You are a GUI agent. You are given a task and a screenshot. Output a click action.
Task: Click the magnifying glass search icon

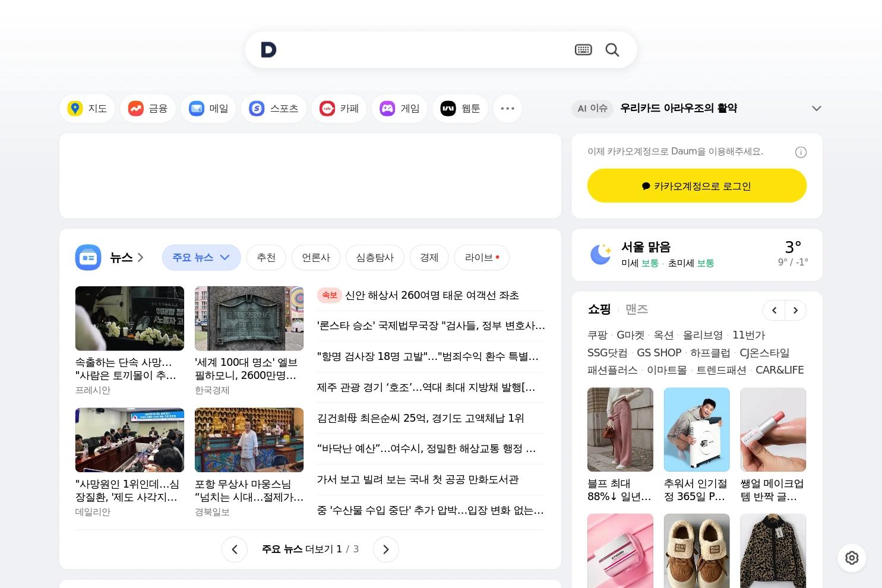click(x=612, y=50)
